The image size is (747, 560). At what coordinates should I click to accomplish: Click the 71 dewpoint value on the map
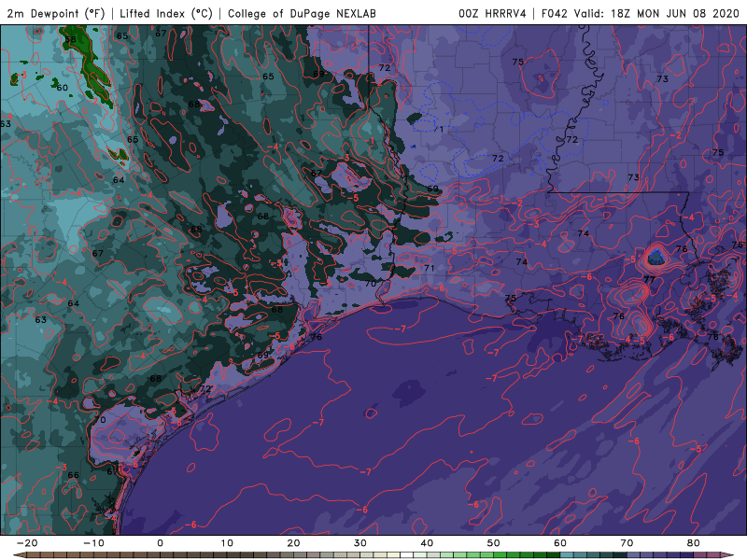coord(430,268)
